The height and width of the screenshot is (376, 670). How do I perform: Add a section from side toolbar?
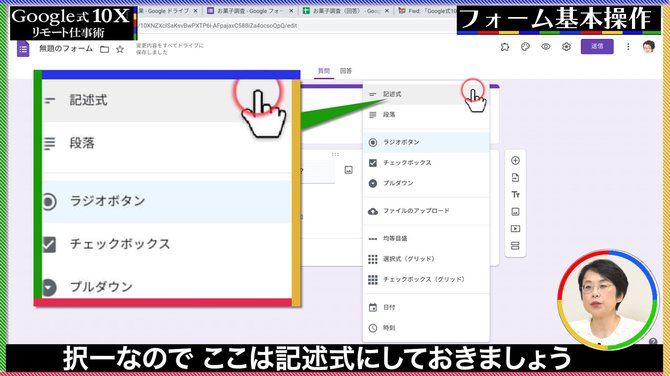point(515,246)
